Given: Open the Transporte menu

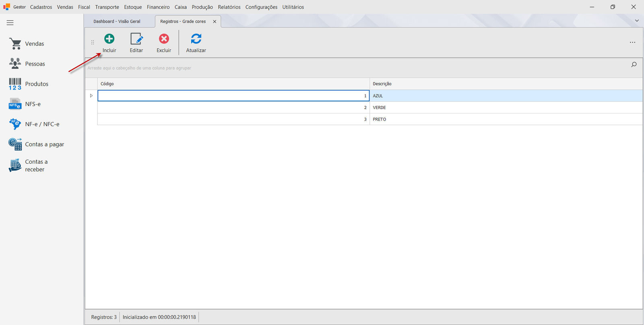Looking at the screenshot, I should point(107,7).
